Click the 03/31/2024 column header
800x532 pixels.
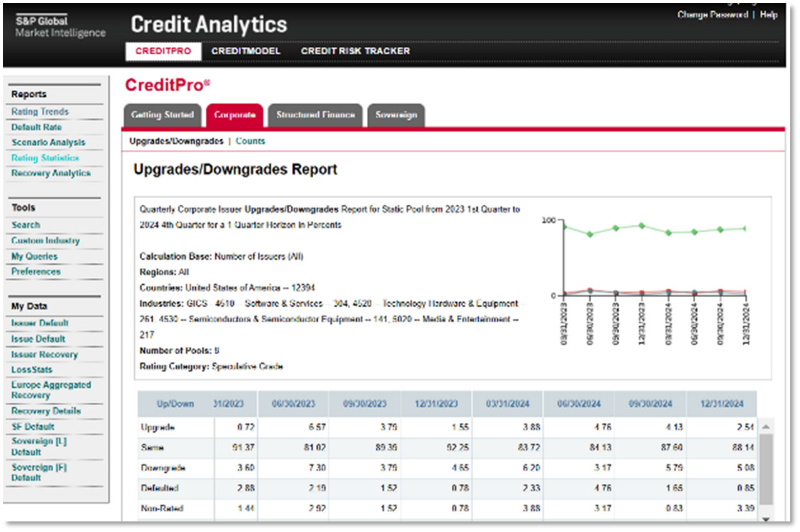pyautogui.click(x=507, y=404)
